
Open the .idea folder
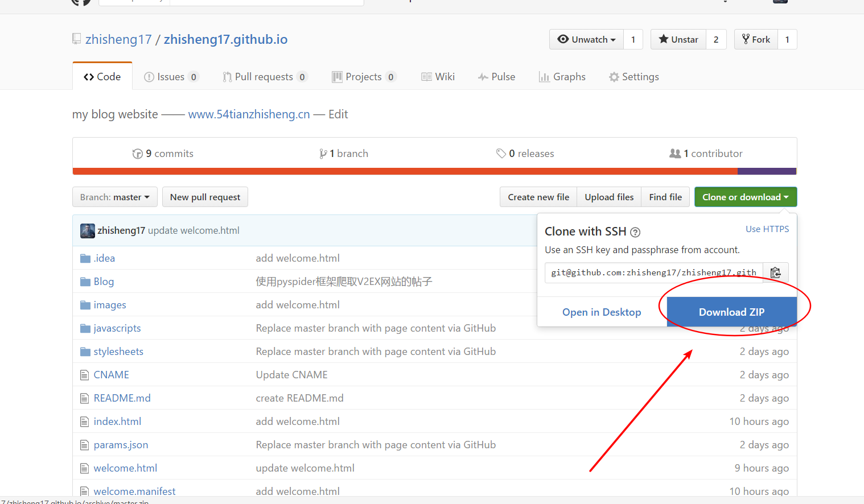coord(105,258)
